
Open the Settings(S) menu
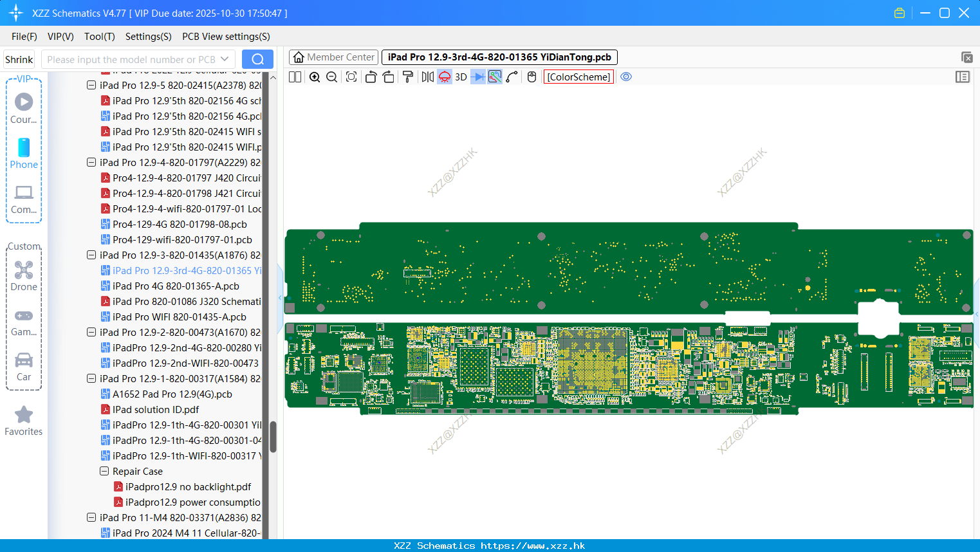pos(148,37)
